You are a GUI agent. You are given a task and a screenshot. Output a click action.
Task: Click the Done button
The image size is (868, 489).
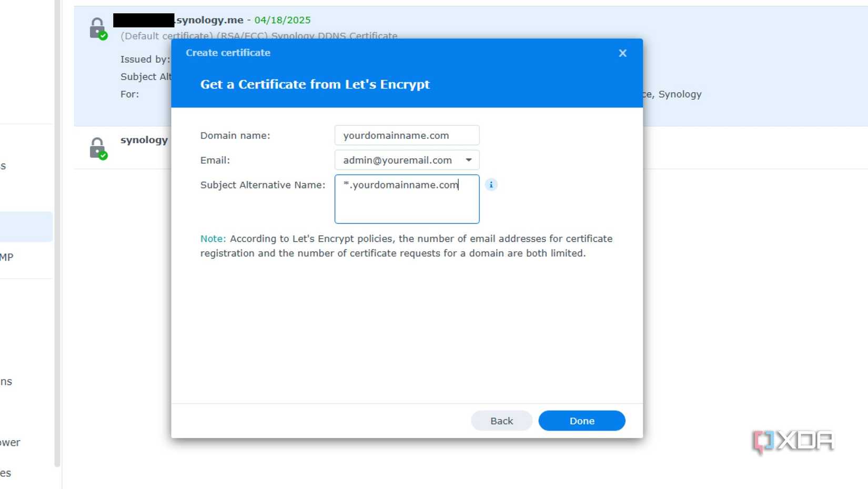[x=581, y=421]
